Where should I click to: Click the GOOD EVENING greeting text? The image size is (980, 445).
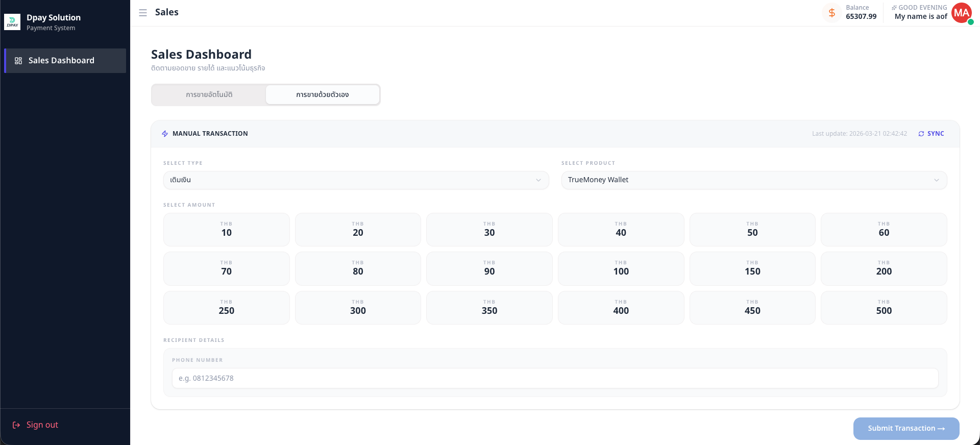tap(923, 8)
